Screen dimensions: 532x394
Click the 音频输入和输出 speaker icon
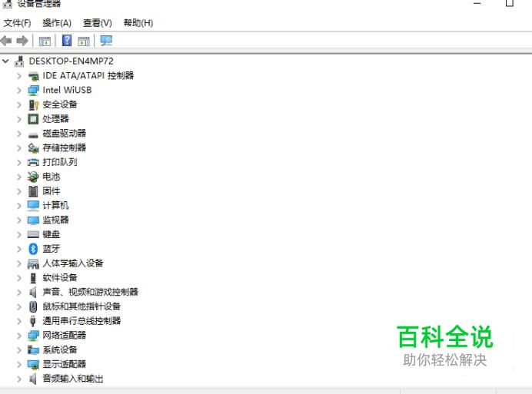coord(33,379)
